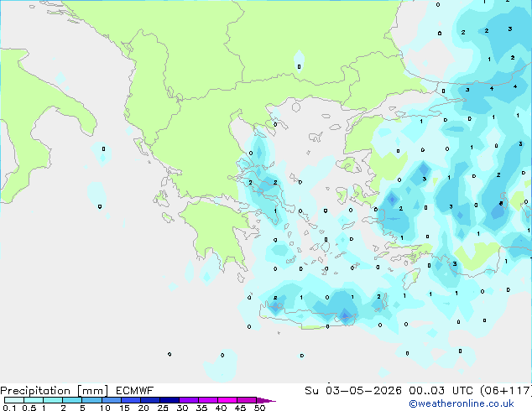Click the '40' legend scale label
This screenshot has width=532, height=411.
coord(221,408)
